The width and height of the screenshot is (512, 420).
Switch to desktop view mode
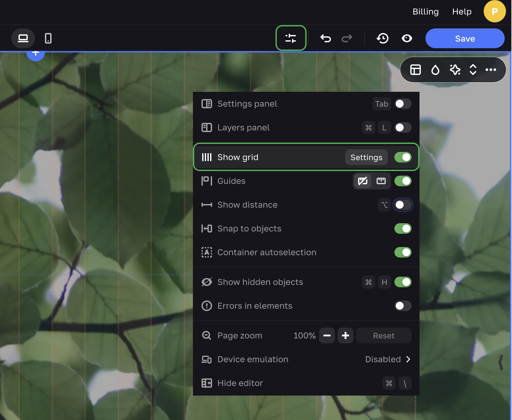tap(23, 38)
